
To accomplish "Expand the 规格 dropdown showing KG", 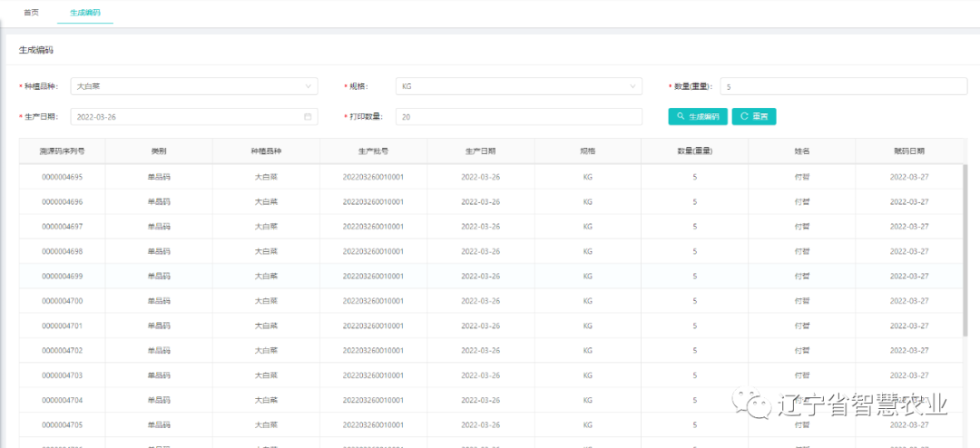I will (519, 86).
